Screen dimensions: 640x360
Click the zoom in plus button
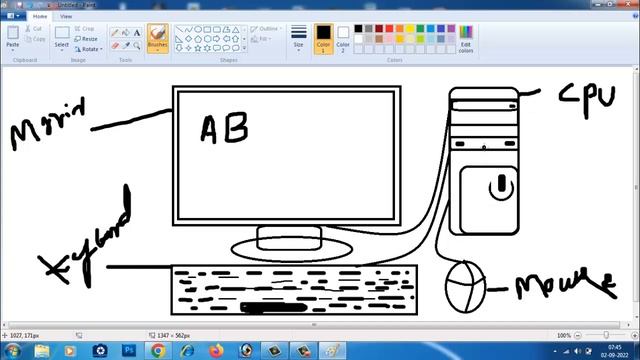634,335
